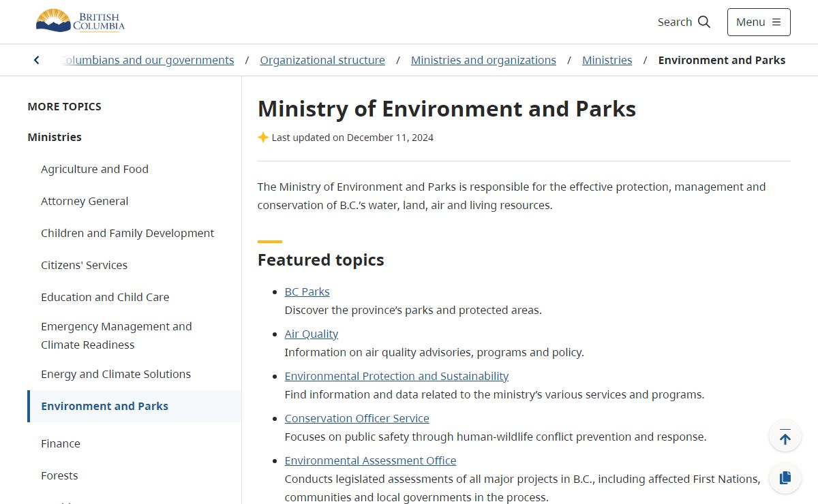Screen dimensions: 818x504
Task: Select Ministries heading in sidebar
Action: click(55, 137)
